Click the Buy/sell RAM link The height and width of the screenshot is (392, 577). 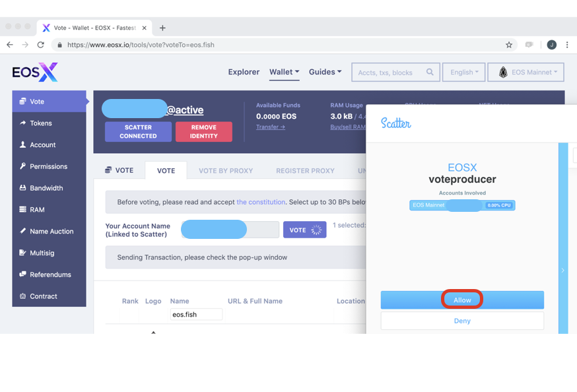[x=348, y=127]
